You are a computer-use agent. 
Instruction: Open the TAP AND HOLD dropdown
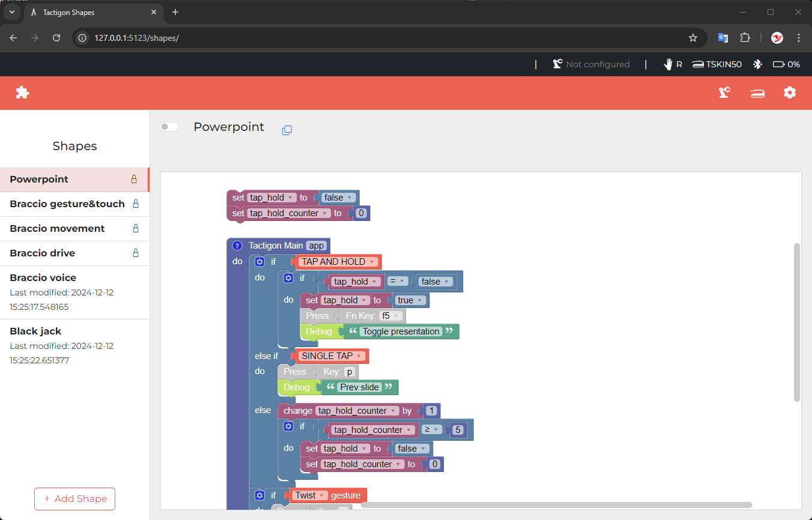[x=339, y=262]
